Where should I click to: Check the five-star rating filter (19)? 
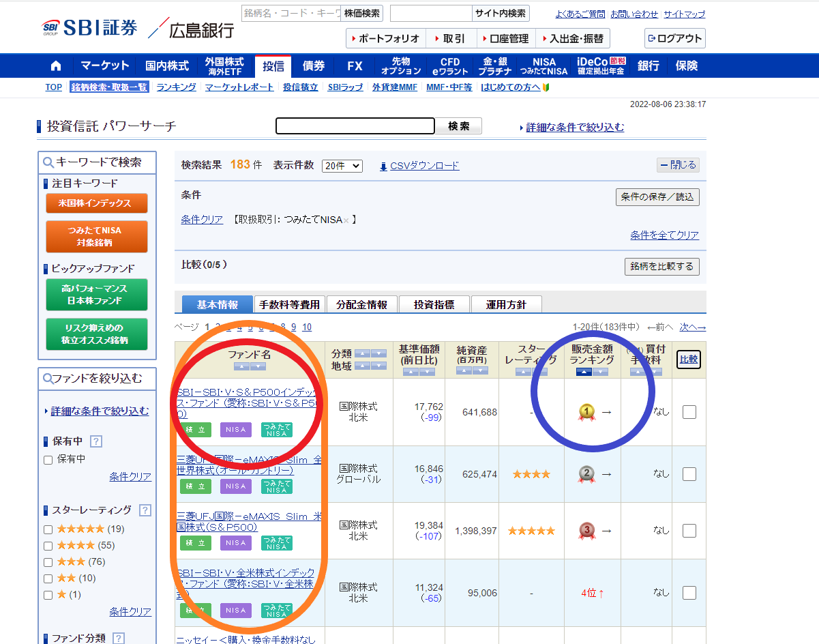(x=48, y=529)
